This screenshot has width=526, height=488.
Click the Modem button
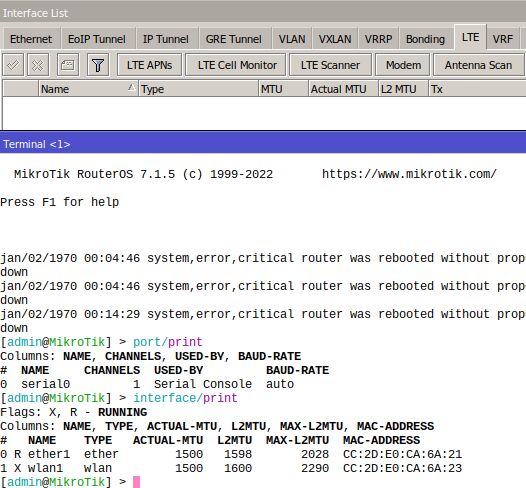coord(404,65)
